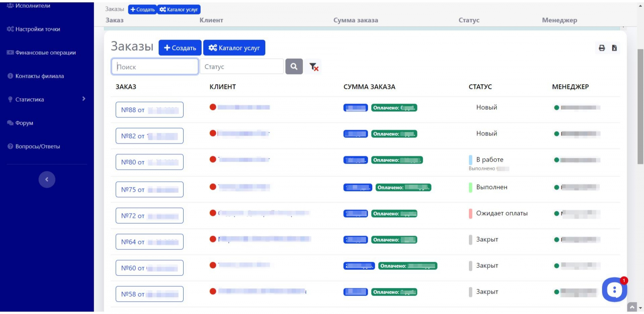Click the magnifier search button
The image size is (644, 314).
pyautogui.click(x=294, y=67)
